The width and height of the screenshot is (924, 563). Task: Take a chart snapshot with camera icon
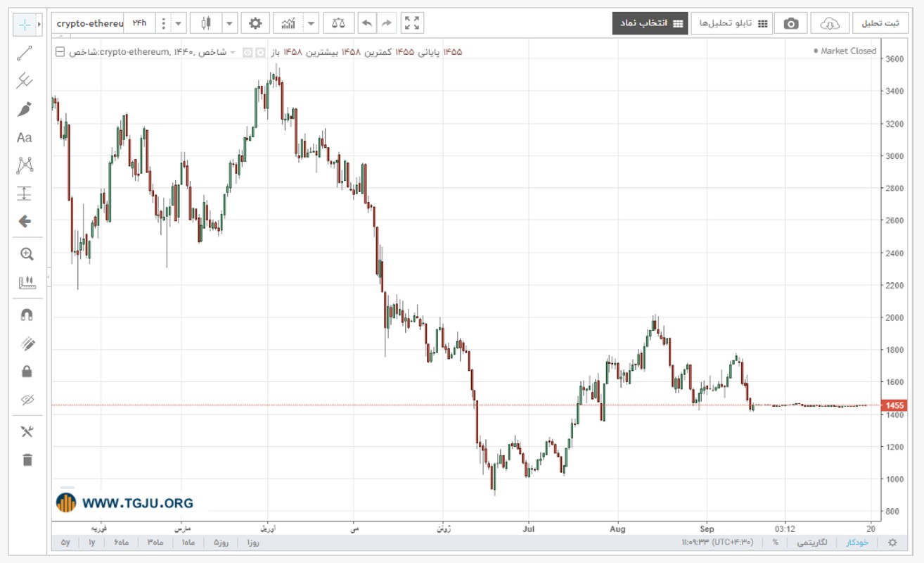coord(791,23)
